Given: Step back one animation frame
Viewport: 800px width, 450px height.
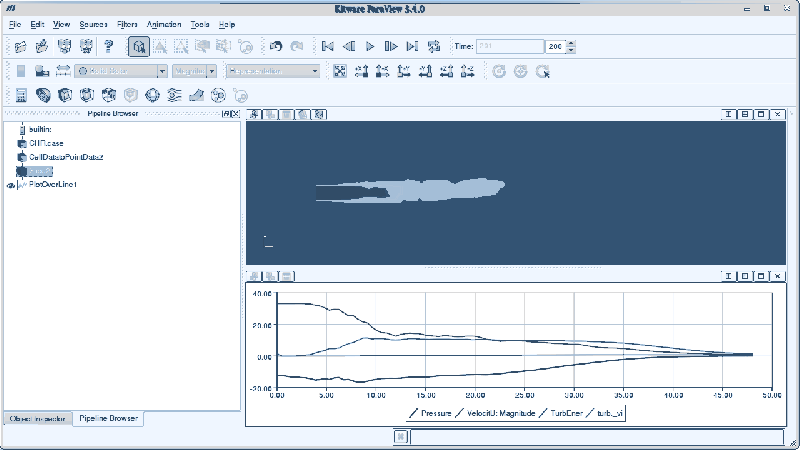Looking at the screenshot, I should pos(349,46).
